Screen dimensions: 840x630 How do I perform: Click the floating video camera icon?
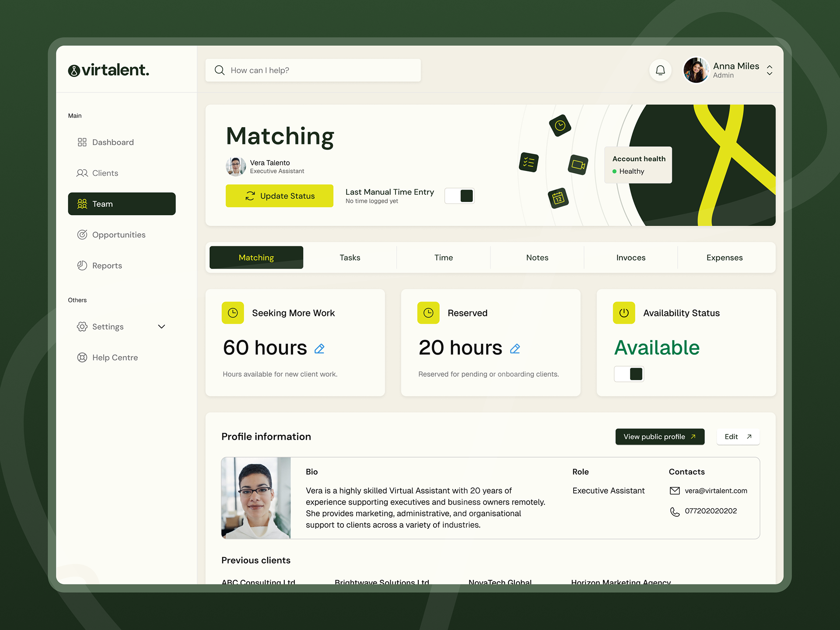[x=577, y=164]
